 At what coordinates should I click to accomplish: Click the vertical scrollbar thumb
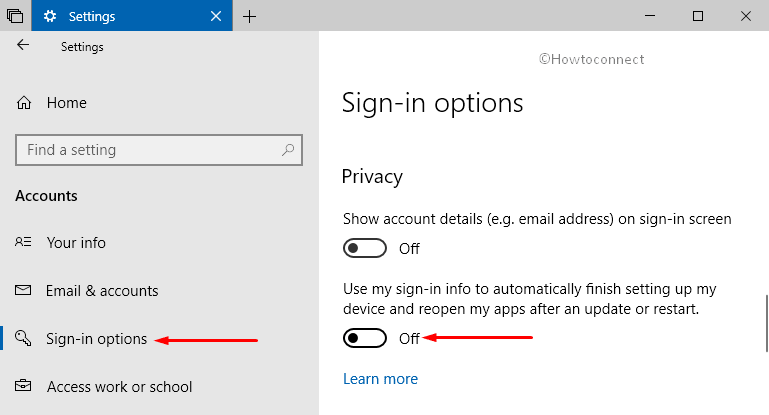767,324
